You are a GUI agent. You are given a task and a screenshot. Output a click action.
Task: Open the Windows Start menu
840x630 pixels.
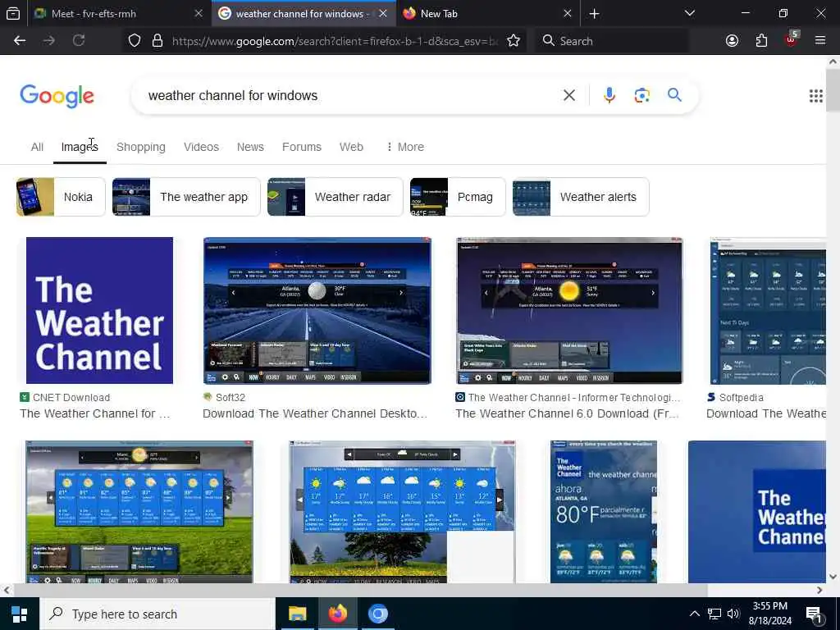click(20, 614)
